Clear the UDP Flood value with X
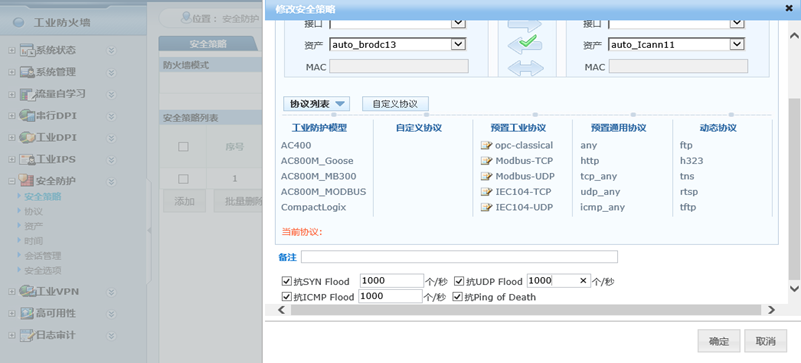 [x=583, y=280]
